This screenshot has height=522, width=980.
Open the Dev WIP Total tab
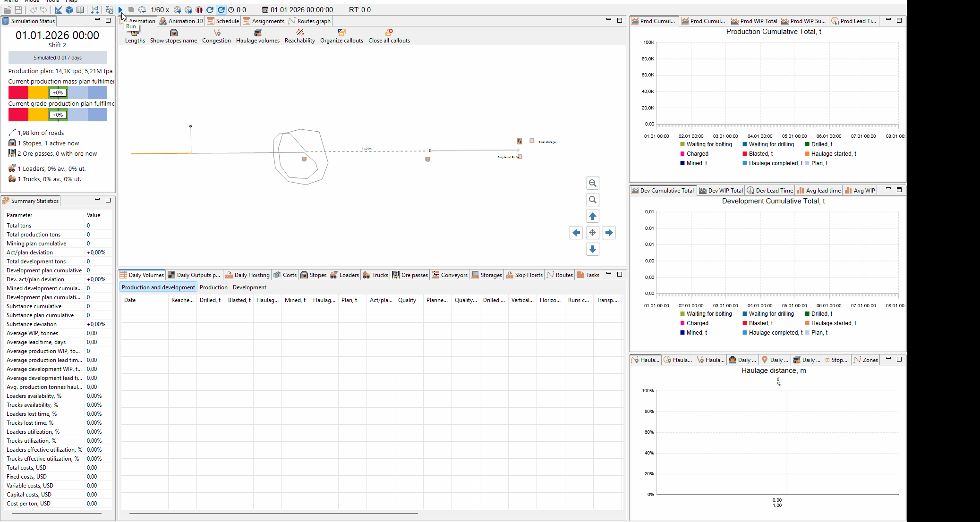coord(721,190)
